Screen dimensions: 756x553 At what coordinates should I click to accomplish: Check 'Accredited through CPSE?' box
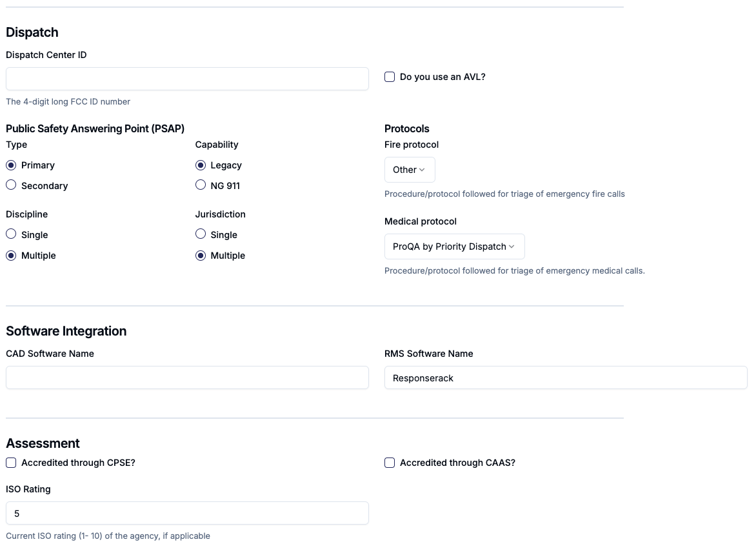pyautogui.click(x=11, y=463)
